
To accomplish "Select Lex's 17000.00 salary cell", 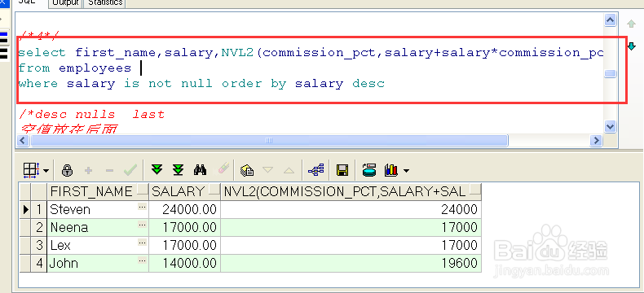I will point(185,245).
